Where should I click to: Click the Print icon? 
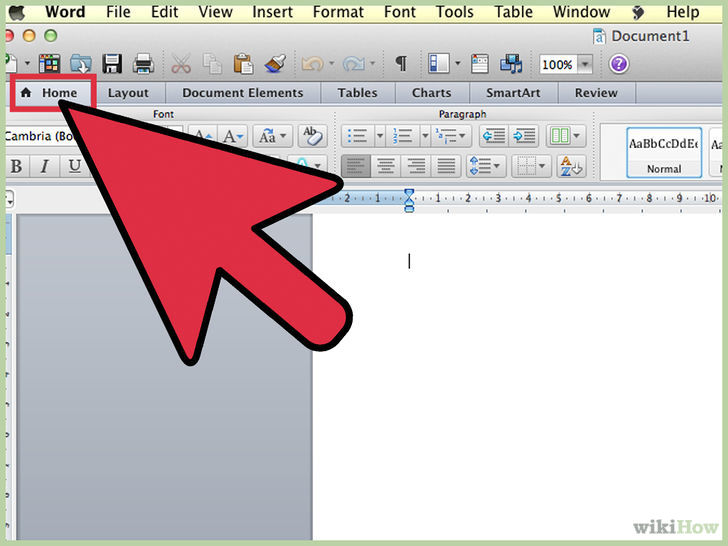point(143,64)
